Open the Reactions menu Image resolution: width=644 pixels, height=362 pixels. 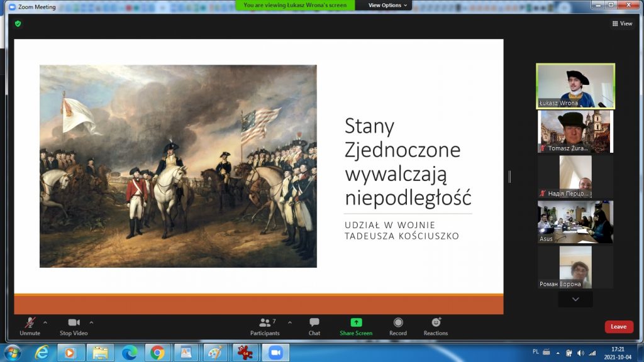(435, 323)
